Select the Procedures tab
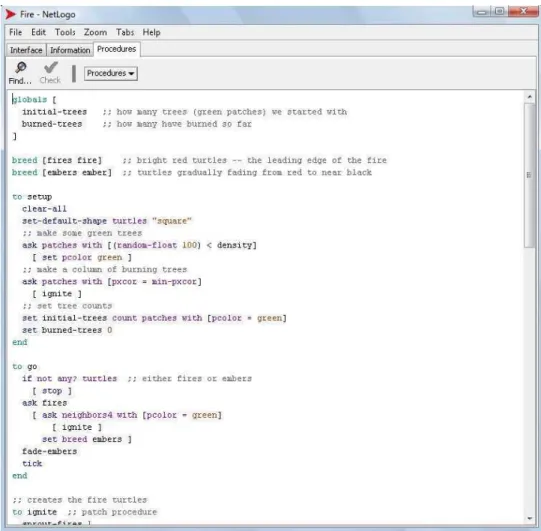This screenshot has height=531, width=541. 117,49
